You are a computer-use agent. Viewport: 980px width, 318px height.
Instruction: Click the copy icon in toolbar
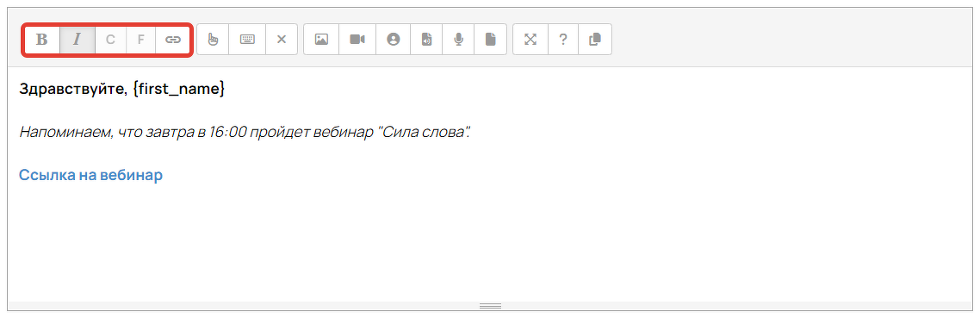(595, 40)
